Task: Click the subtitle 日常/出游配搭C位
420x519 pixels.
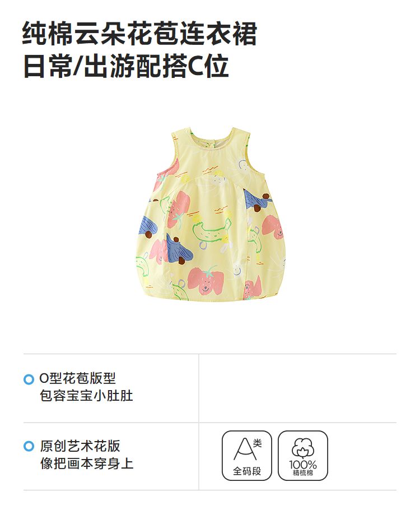Action: coord(125,66)
